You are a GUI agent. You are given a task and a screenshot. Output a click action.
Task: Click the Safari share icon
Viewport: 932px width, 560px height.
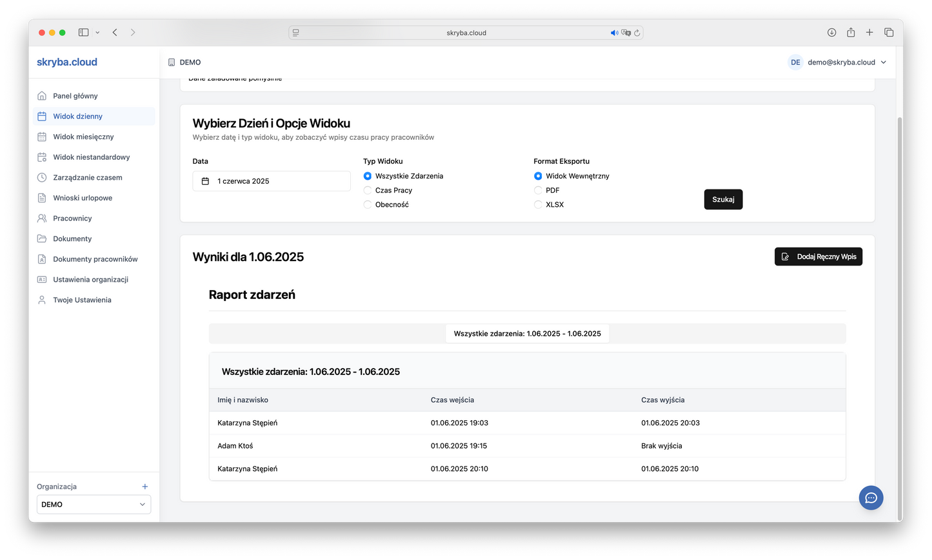click(x=851, y=32)
